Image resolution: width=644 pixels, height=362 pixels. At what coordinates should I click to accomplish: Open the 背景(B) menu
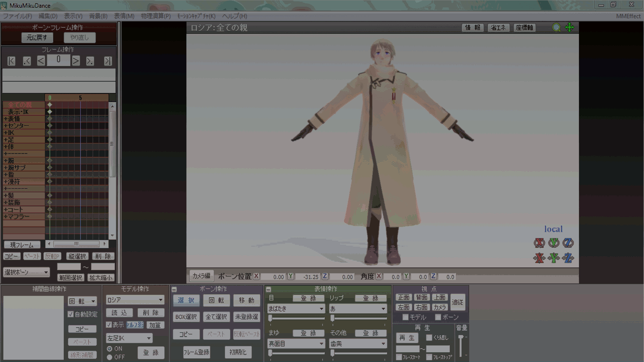pos(98,16)
